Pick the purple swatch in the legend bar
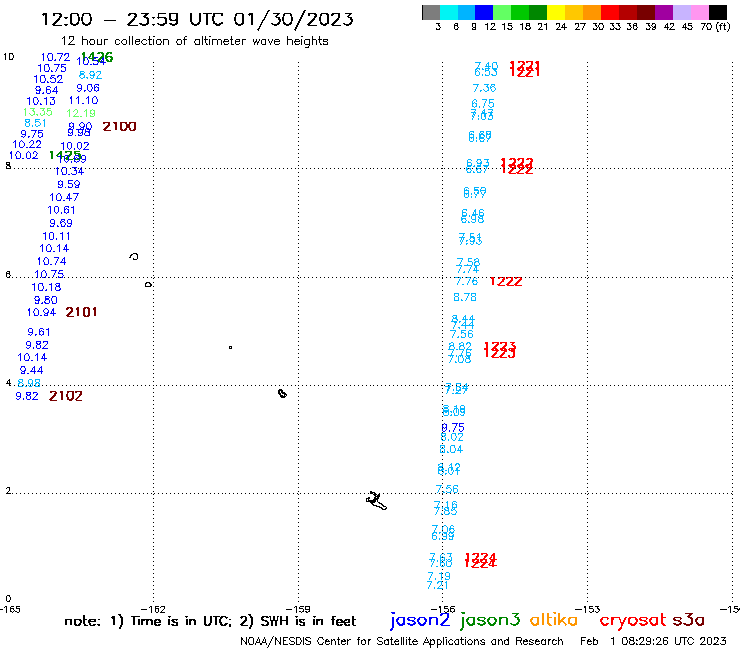This screenshot has width=740, height=650. pyautogui.click(x=664, y=12)
